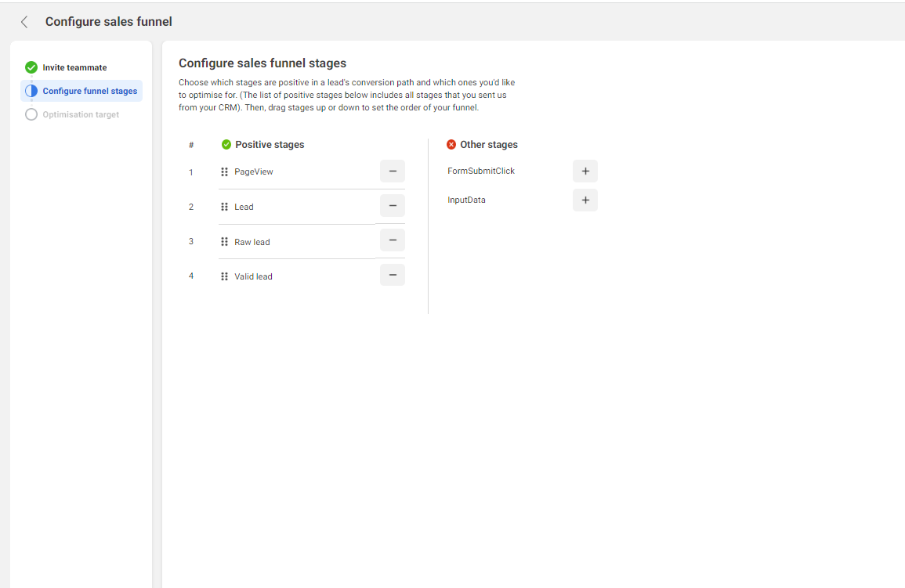Image resolution: width=905 pixels, height=588 pixels.
Task: Click the Configure sales funnel page title
Action: 108,22
